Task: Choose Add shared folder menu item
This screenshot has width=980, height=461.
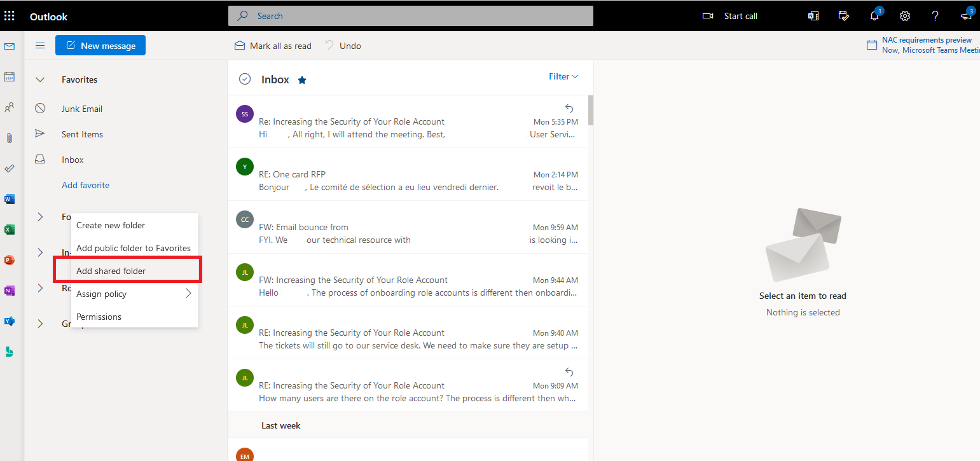Action: tap(135, 271)
